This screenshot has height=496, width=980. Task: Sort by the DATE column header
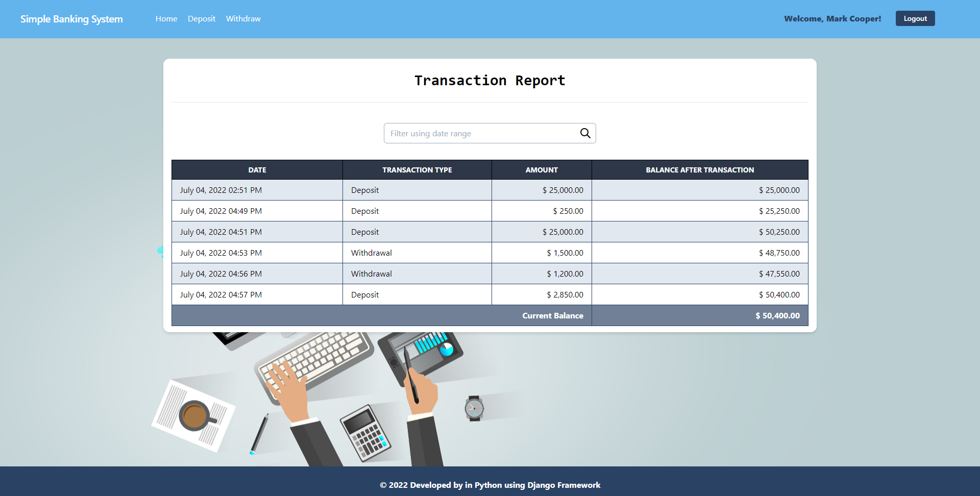click(x=257, y=169)
